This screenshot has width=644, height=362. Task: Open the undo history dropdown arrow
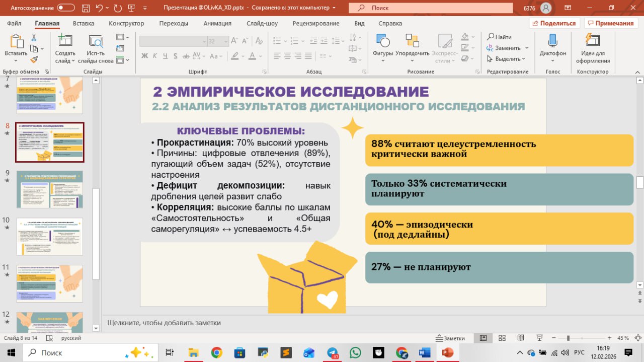click(108, 8)
